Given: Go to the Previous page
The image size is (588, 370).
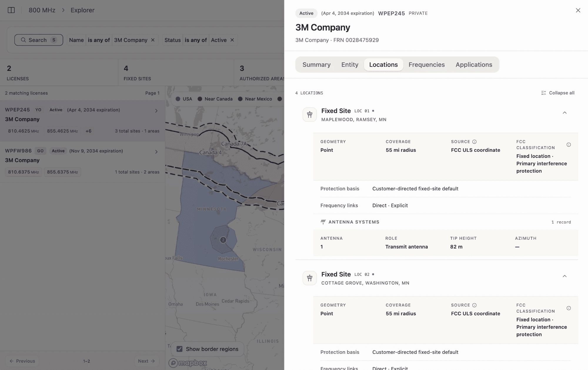Looking at the screenshot, I should [x=22, y=361].
